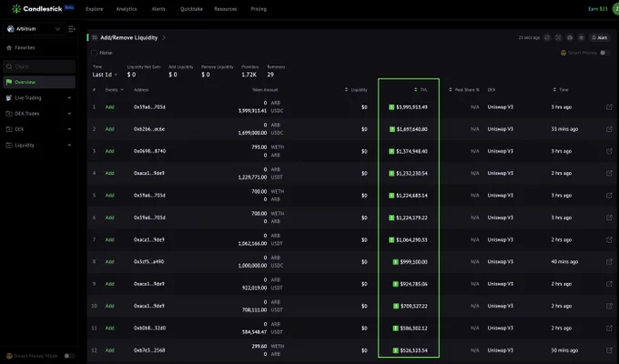619x364 pixels.
Task: Open external link for row 0xb2b6...ec6e
Action: [x=609, y=129]
